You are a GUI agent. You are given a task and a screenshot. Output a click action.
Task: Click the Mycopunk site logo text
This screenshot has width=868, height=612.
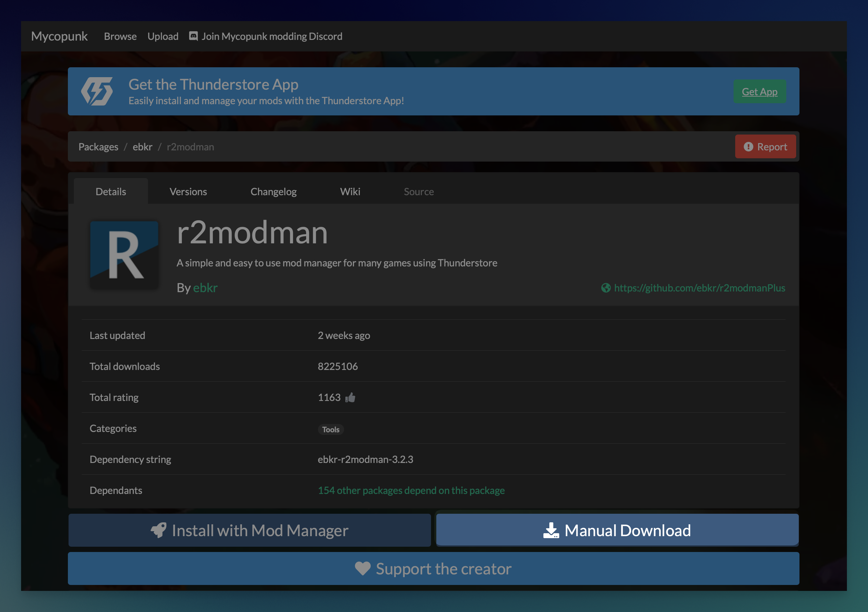coord(59,36)
